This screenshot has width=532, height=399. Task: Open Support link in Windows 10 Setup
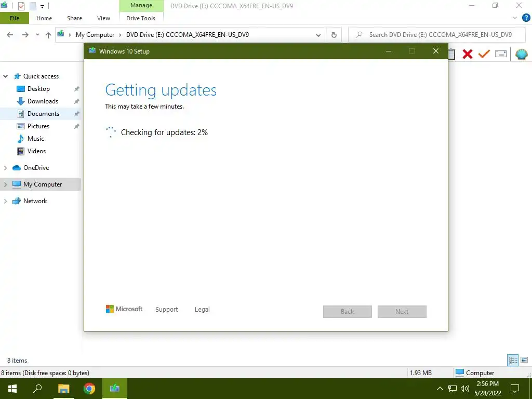(x=167, y=310)
